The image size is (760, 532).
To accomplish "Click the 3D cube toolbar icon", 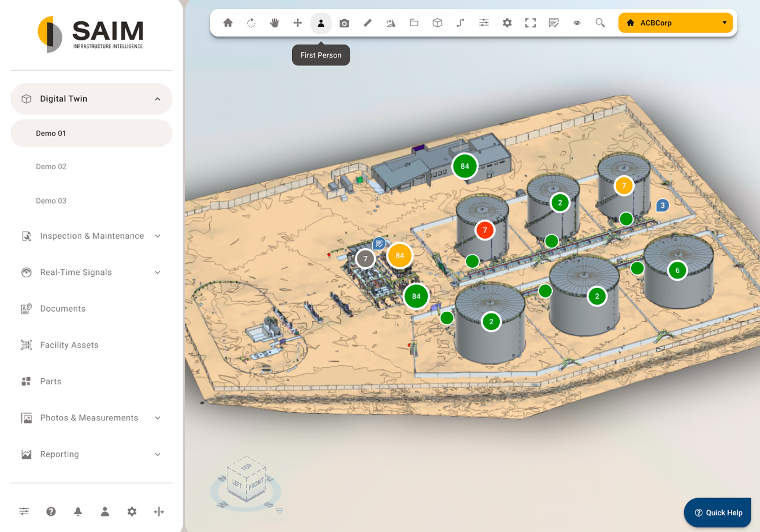I will 438,23.
